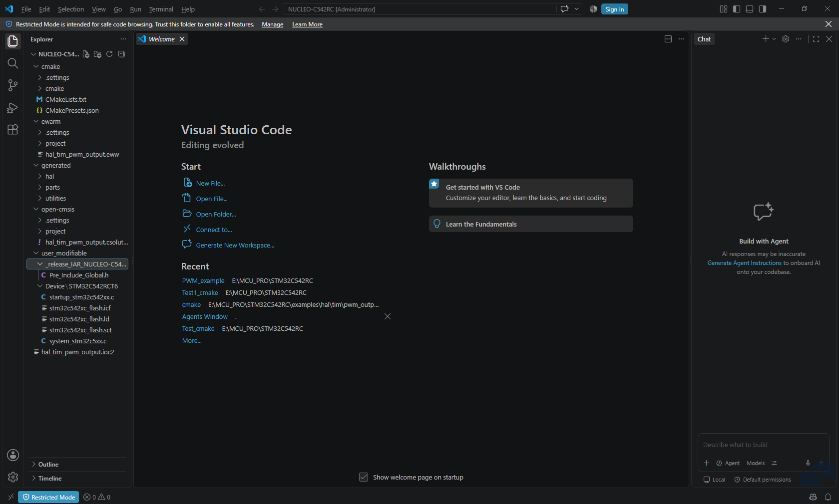
Task: Click the Manage link in Restricted Mode banner
Action: tap(272, 24)
